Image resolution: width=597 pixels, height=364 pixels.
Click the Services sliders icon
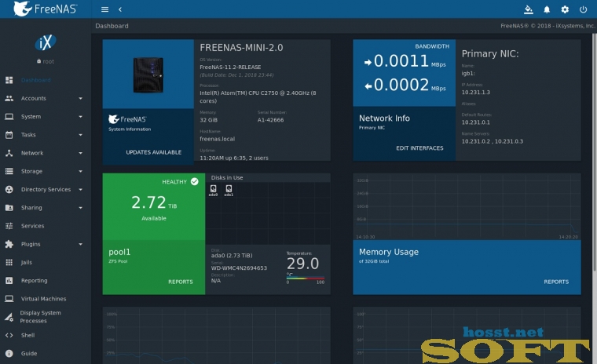(x=9, y=226)
